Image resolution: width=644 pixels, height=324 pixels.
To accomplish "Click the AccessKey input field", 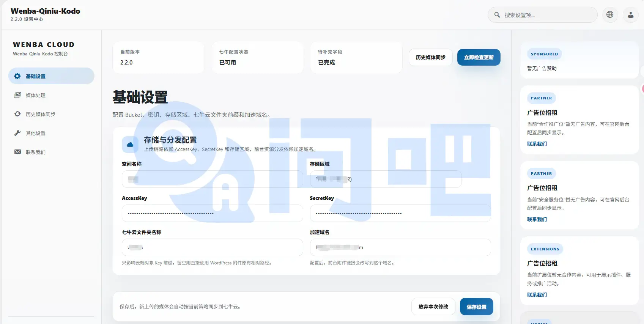I will (212, 213).
